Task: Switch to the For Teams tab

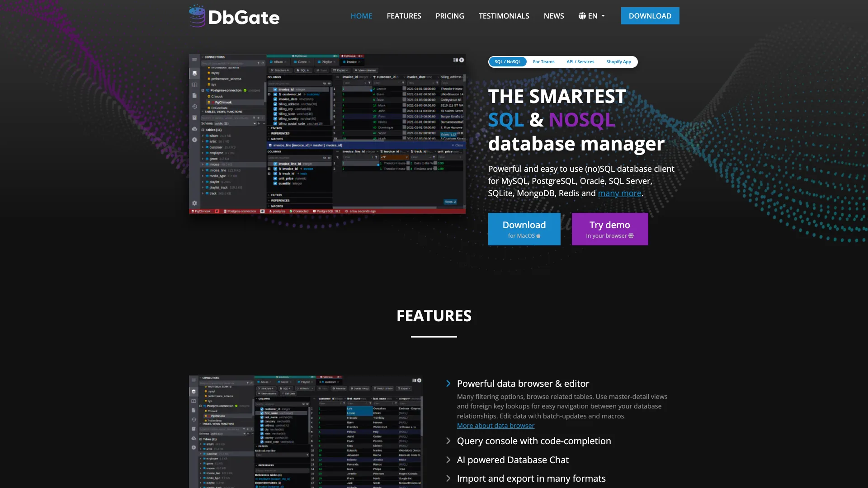Action: tap(543, 62)
